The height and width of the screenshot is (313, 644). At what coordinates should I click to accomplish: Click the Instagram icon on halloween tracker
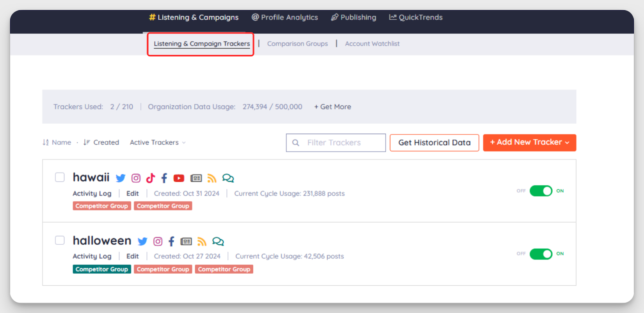pos(158,242)
